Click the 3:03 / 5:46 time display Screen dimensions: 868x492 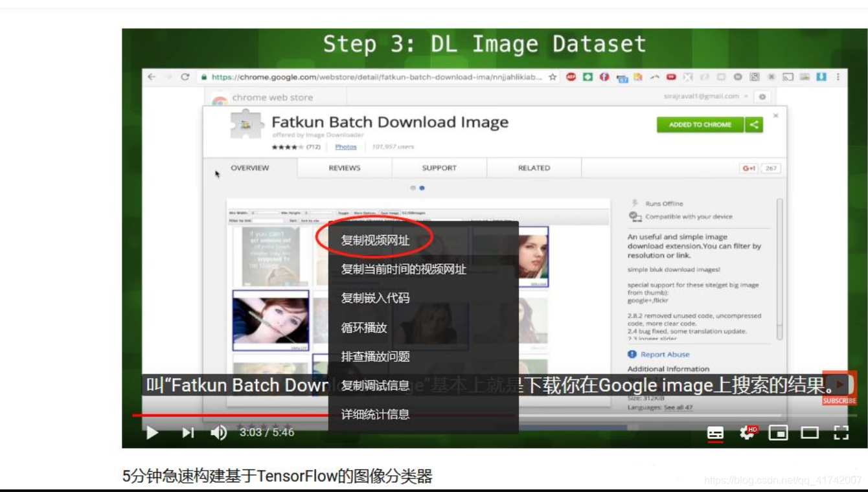[267, 432]
